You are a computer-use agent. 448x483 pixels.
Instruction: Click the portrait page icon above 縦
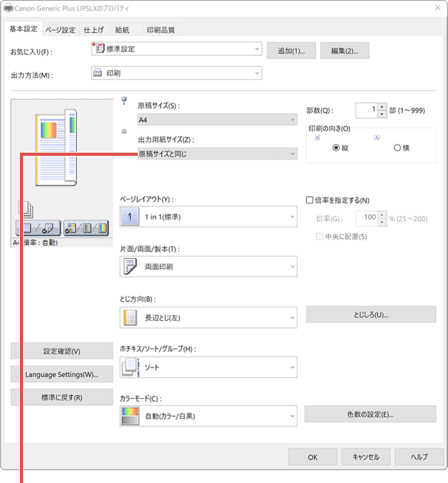[317, 137]
